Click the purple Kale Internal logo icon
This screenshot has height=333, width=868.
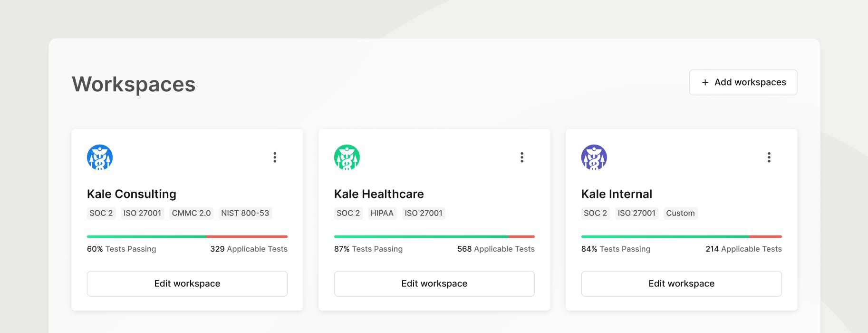point(594,157)
